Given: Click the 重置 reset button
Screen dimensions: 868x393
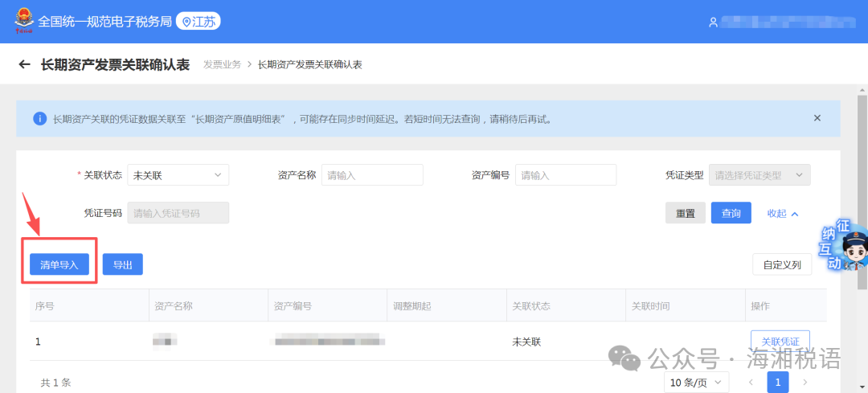Looking at the screenshot, I should (x=685, y=213).
